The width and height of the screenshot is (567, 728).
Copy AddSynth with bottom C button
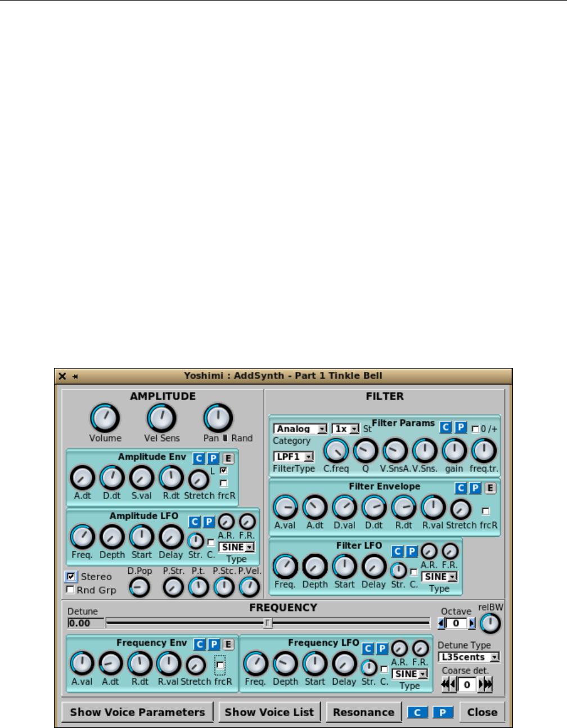pyautogui.click(x=417, y=713)
